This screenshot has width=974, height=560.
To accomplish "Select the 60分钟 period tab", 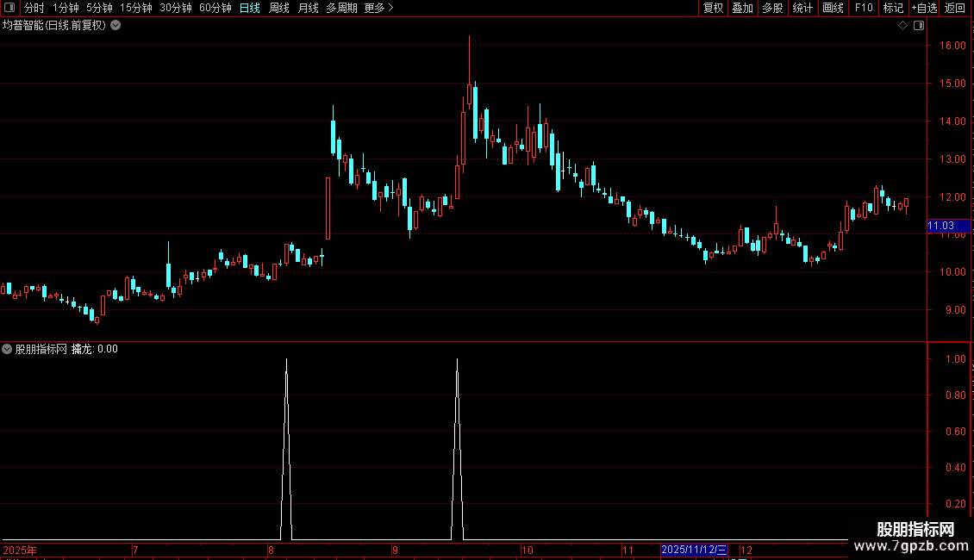I will point(215,8).
